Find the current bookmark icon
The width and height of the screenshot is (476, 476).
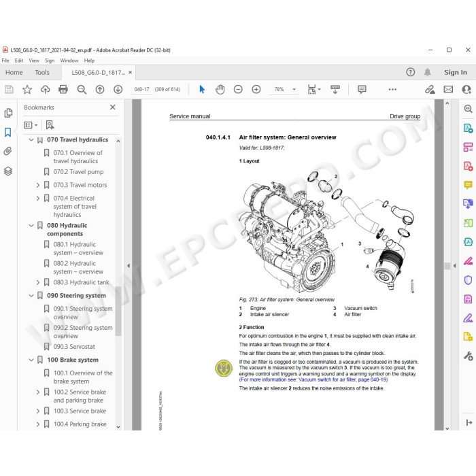50,124
